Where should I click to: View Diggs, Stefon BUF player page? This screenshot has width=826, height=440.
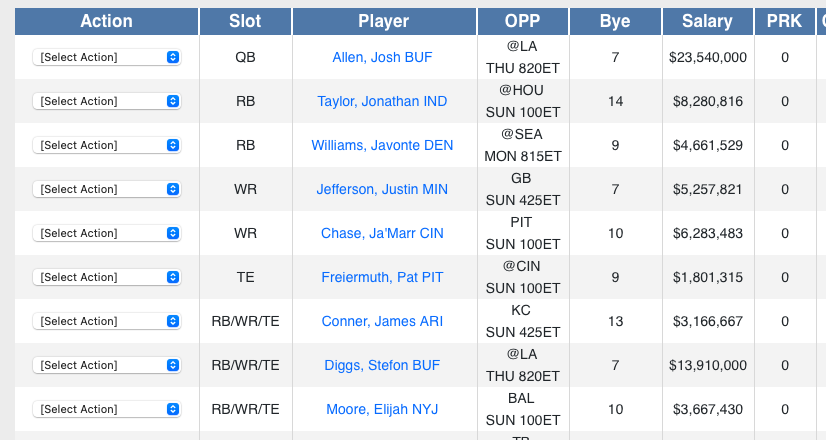382,365
